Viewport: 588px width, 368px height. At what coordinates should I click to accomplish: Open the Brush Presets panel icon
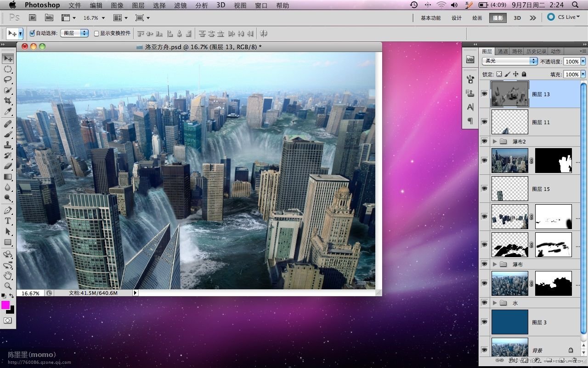pos(470,79)
